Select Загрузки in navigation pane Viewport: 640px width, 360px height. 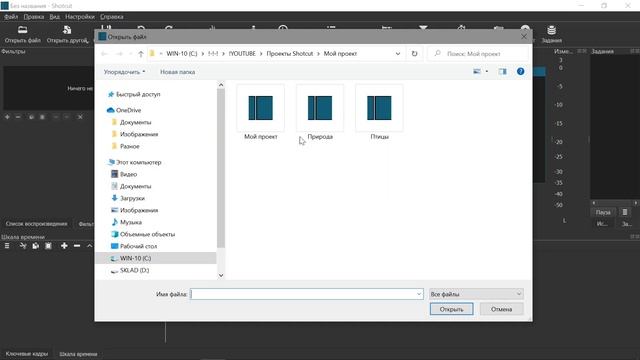tap(128, 198)
